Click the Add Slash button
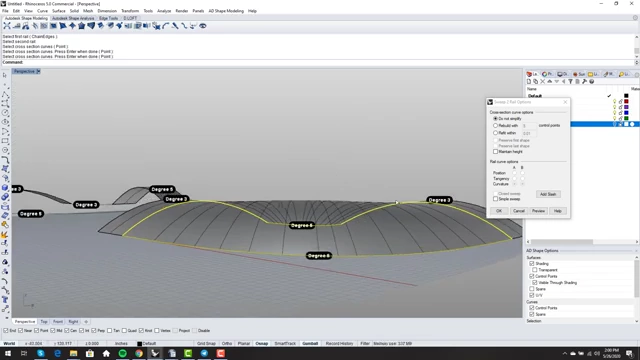Image resolution: width=640 pixels, height=360 pixels. pos(548,194)
